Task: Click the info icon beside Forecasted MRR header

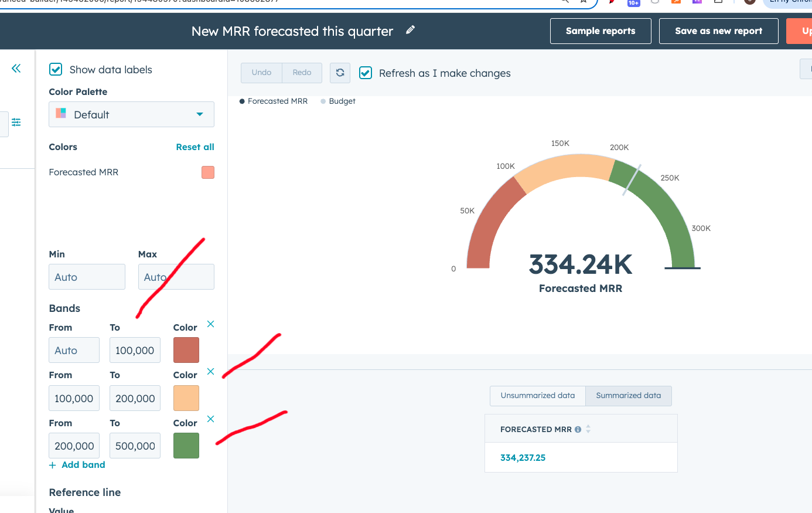Action: coord(578,430)
